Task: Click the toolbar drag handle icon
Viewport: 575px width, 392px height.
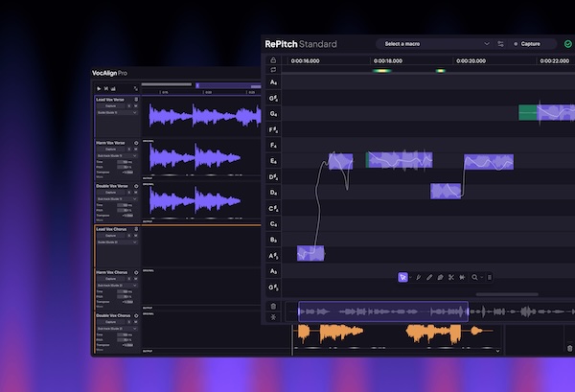Action: pos(489,277)
